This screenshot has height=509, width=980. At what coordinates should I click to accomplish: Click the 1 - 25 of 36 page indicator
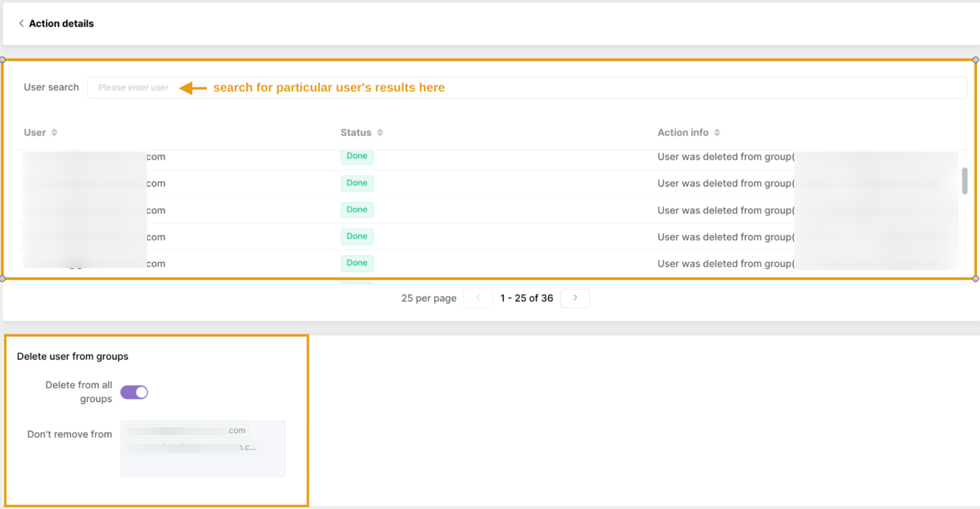click(526, 298)
